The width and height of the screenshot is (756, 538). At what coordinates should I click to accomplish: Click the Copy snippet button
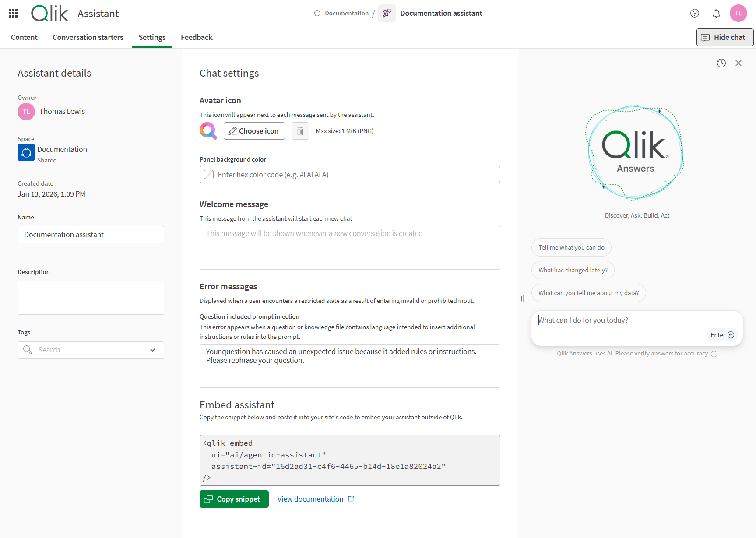pyautogui.click(x=234, y=499)
